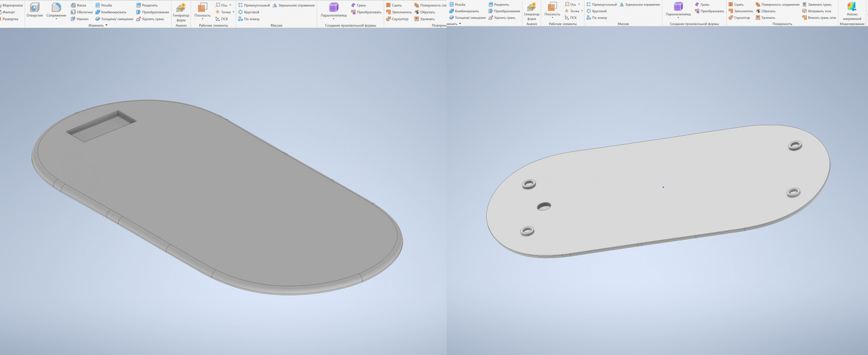The height and width of the screenshot is (355, 868).
Task: Click the Фаска (Chamfer) tool
Action: click(78, 5)
